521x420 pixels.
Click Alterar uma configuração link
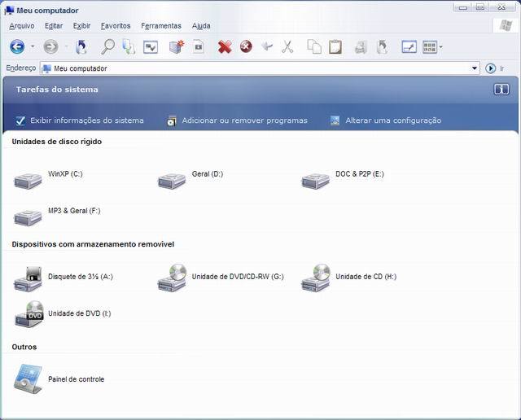pos(386,120)
